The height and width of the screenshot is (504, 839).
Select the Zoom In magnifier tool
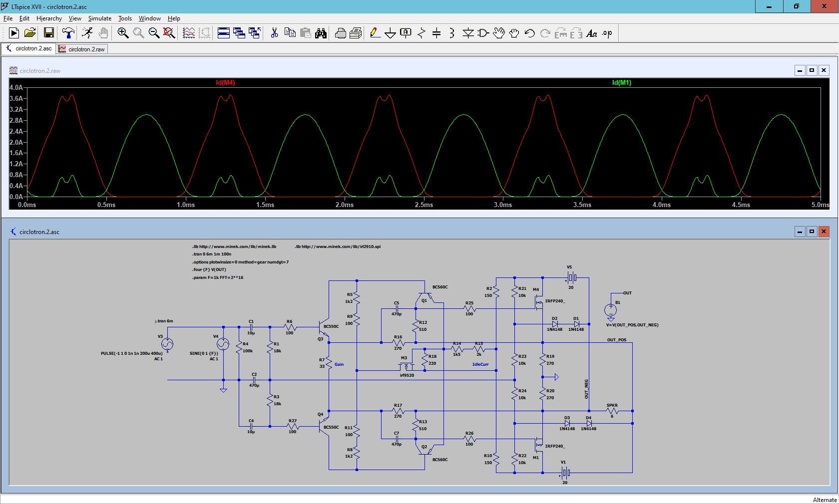tap(123, 33)
